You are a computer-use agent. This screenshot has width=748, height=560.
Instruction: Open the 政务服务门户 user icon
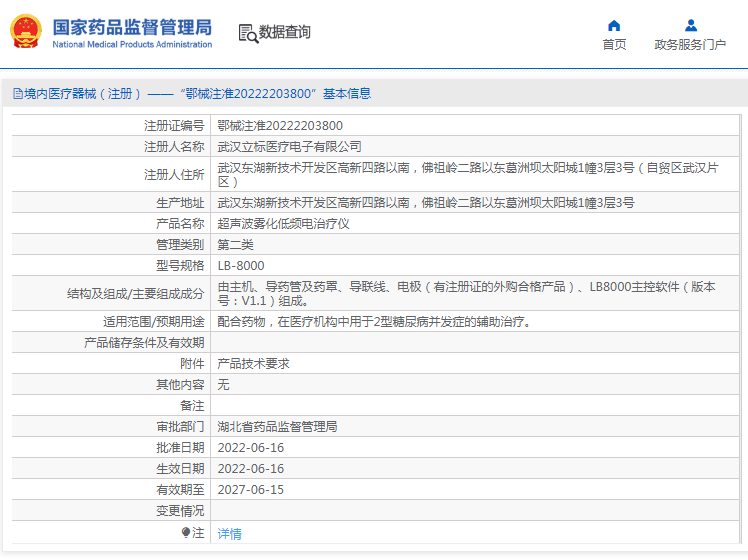pos(690,25)
